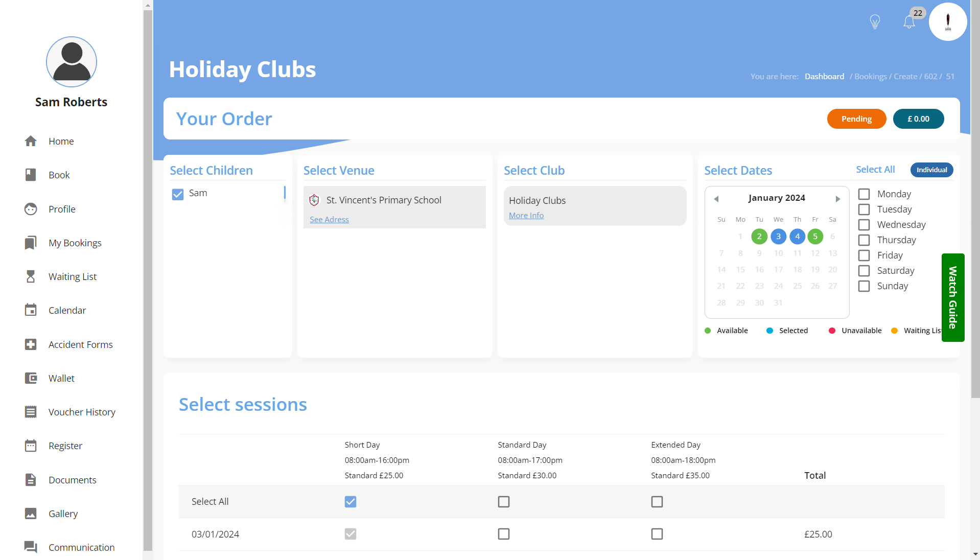Enable the Wednesday checkbox
980x560 pixels.
click(x=864, y=225)
